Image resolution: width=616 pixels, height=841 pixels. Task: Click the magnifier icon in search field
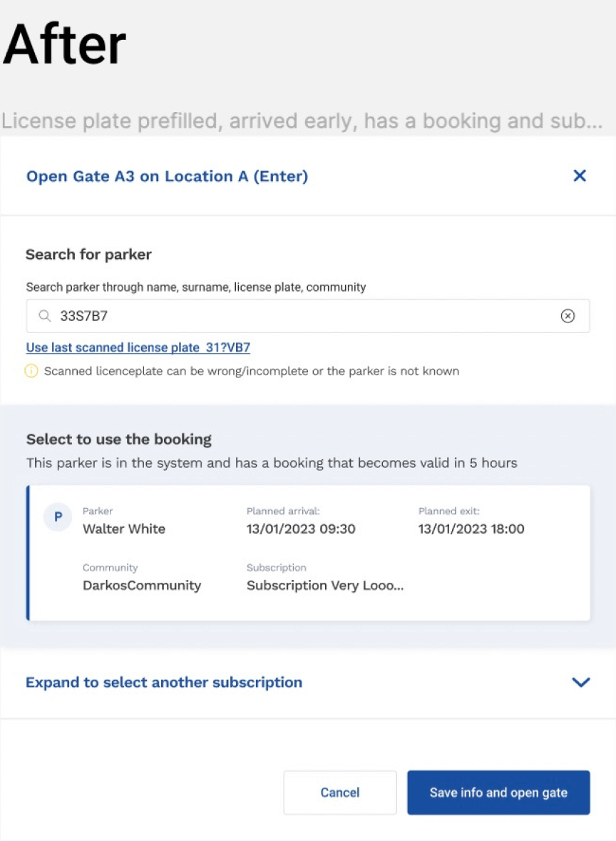tap(44, 316)
